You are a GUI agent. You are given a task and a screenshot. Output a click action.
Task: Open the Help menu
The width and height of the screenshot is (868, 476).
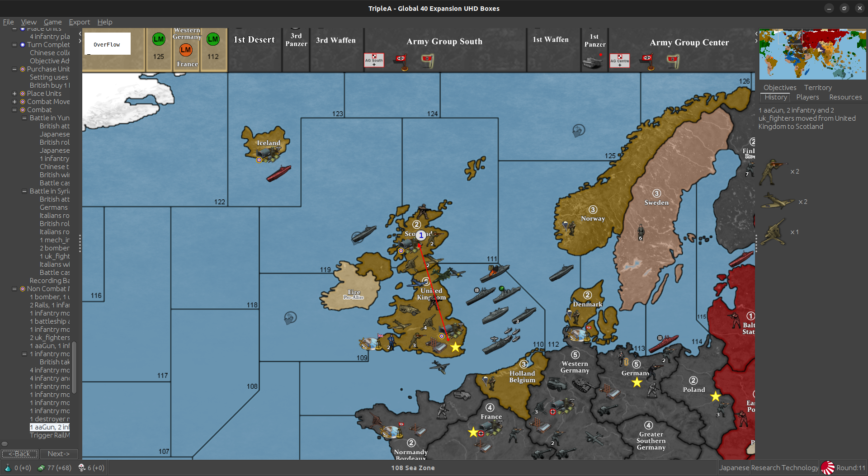[x=104, y=22]
